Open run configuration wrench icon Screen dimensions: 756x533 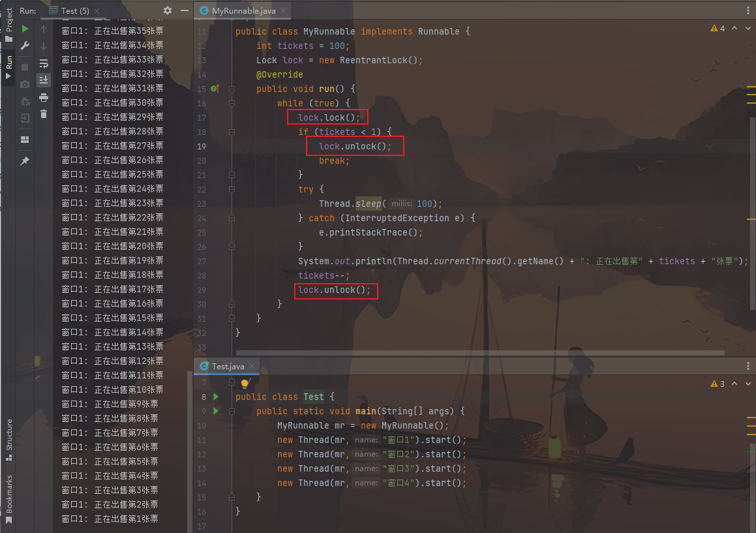[x=25, y=46]
